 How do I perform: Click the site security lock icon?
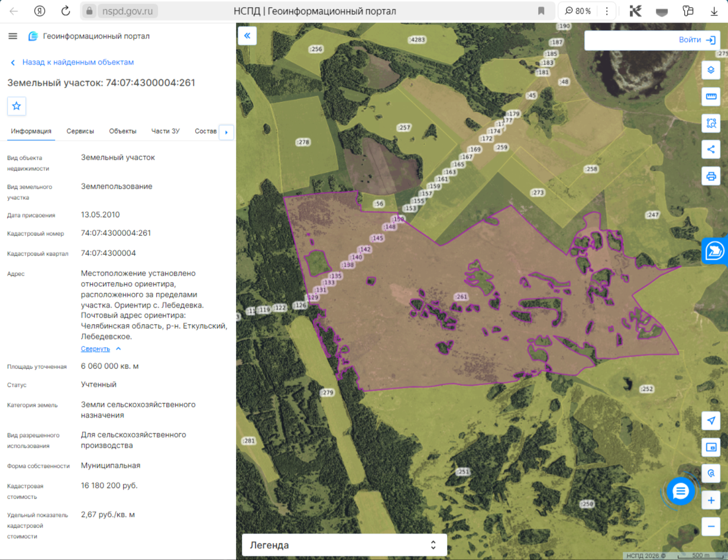pos(89,11)
